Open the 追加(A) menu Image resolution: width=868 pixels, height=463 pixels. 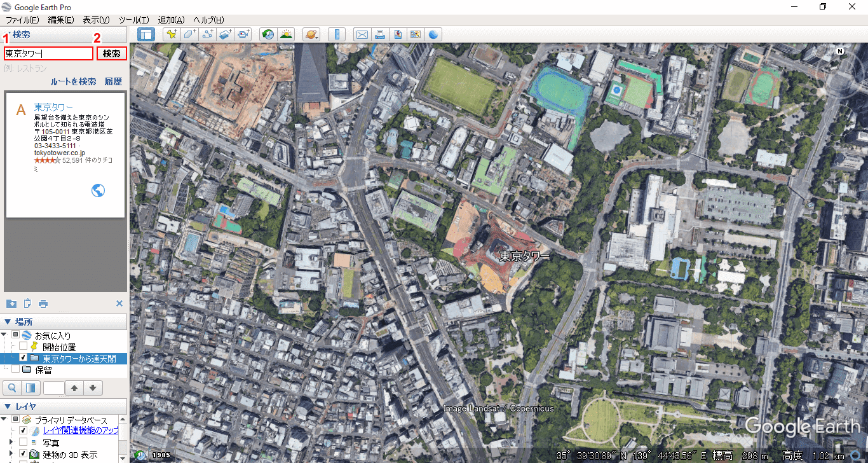(x=172, y=20)
